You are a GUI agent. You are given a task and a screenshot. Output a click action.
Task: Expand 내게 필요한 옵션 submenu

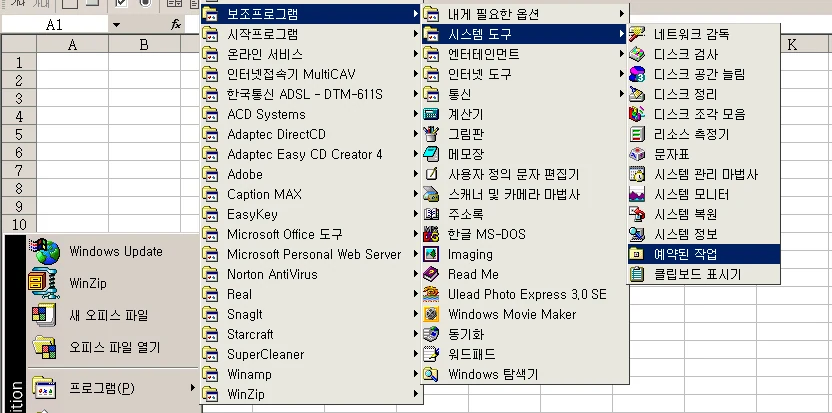(525, 14)
